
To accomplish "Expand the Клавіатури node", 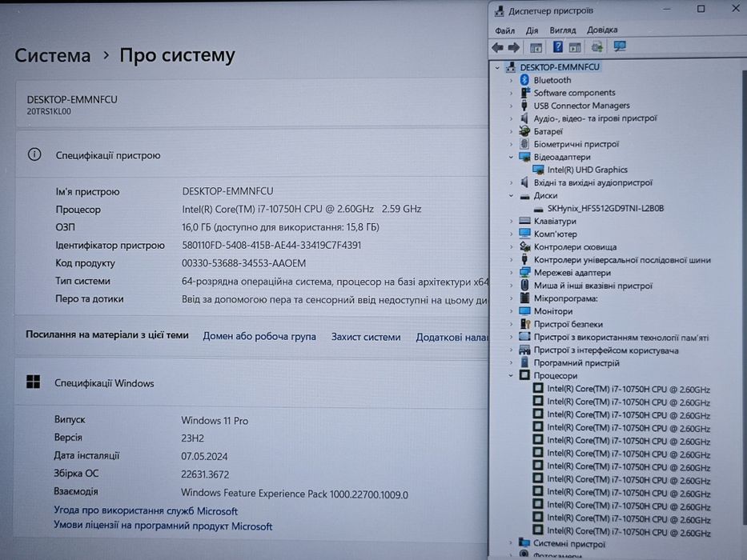I will tap(511, 221).
